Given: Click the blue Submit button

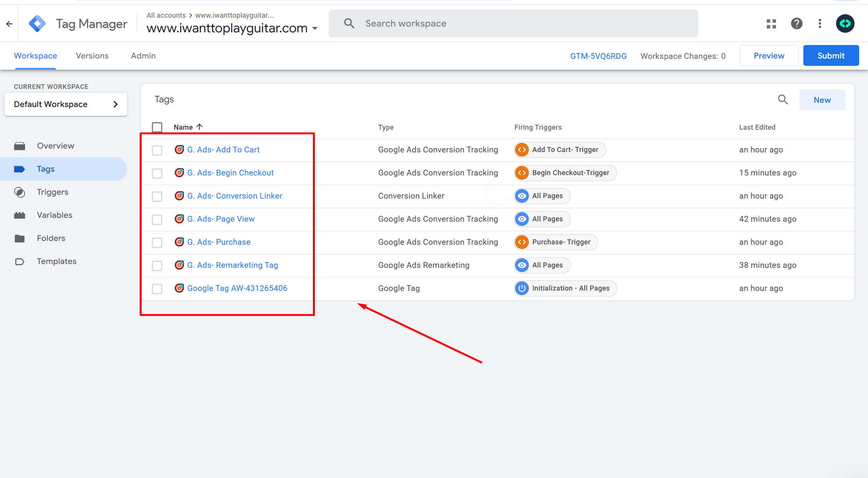Looking at the screenshot, I should click(x=831, y=56).
